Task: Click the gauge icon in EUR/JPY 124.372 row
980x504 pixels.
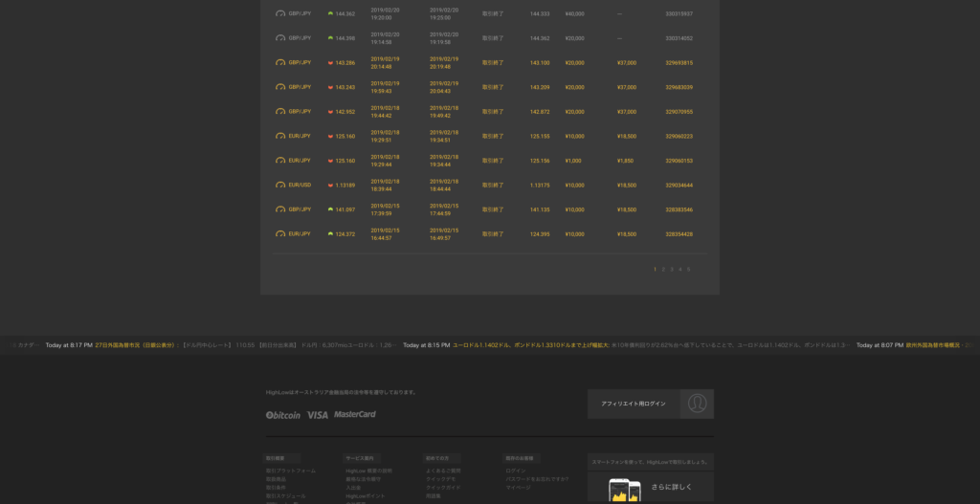Action: click(280, 234)
